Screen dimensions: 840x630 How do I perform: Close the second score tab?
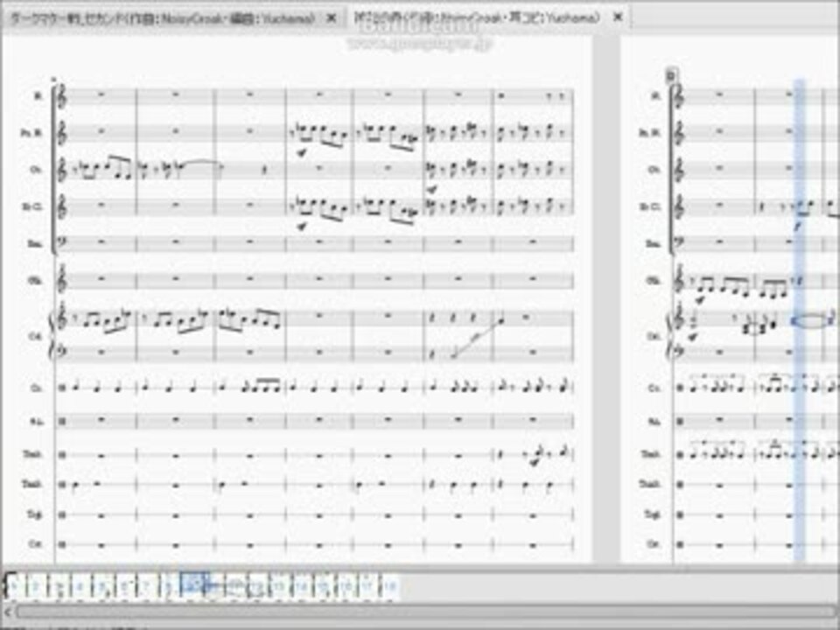(x=618, y=17)
